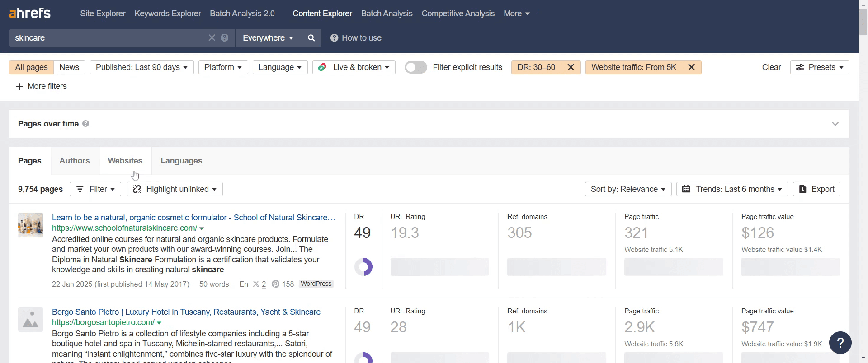Open Batch Analysis in top navigation
The image size is (868, 363).
(387, 14)
